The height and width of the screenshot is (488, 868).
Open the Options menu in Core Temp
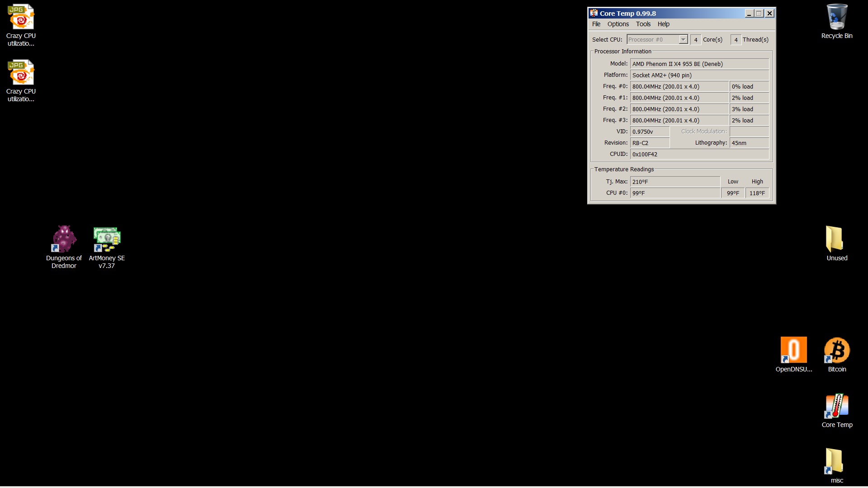618,24
